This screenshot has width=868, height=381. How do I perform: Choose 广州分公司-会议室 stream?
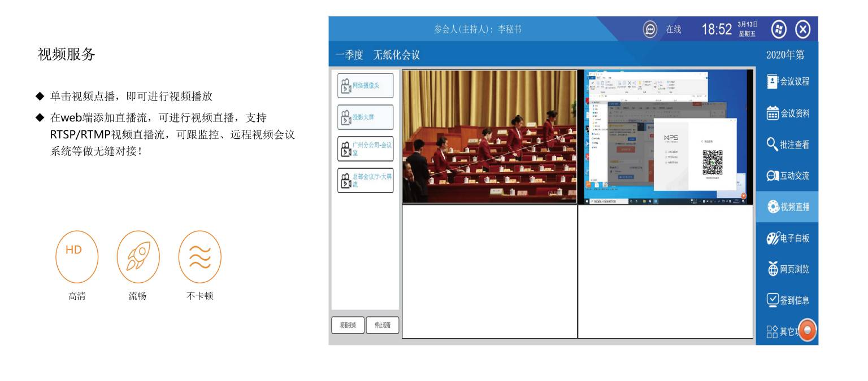coord(365,149)
